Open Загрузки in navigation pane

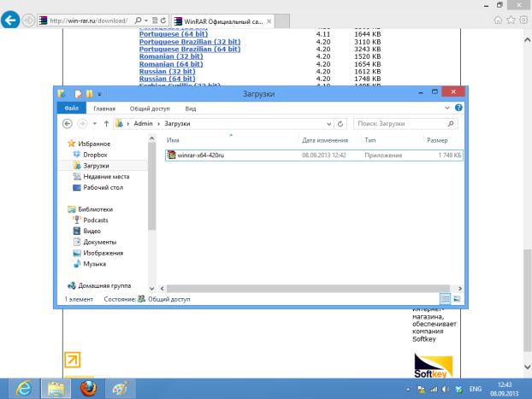click(x=96, y=166)
